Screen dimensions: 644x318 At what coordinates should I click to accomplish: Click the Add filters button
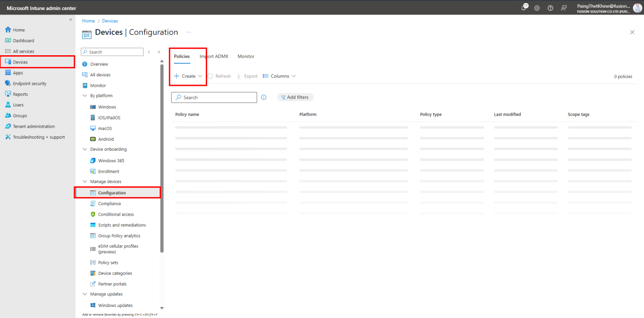click(295, 97)
